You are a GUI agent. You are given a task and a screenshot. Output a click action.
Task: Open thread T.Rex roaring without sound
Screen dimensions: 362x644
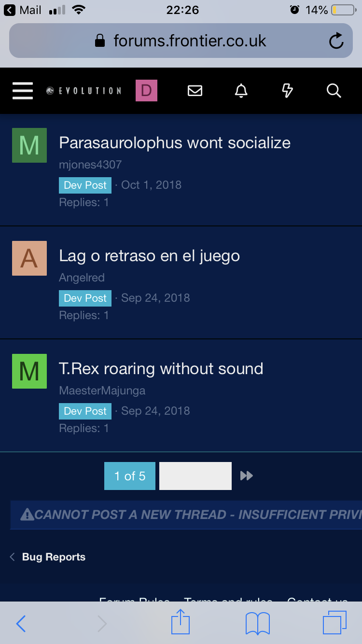tap(161, 368)
